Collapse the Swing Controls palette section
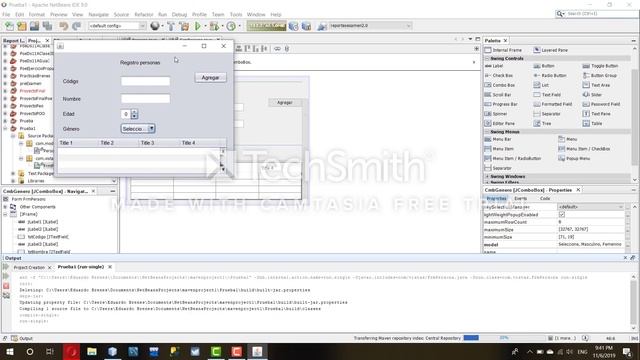 487,59
